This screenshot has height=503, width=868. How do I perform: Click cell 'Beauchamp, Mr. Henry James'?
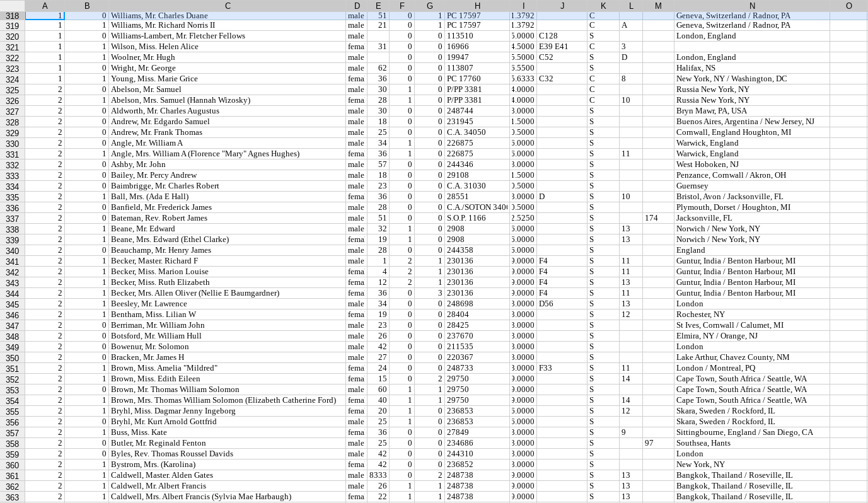[x=228, y=250]
